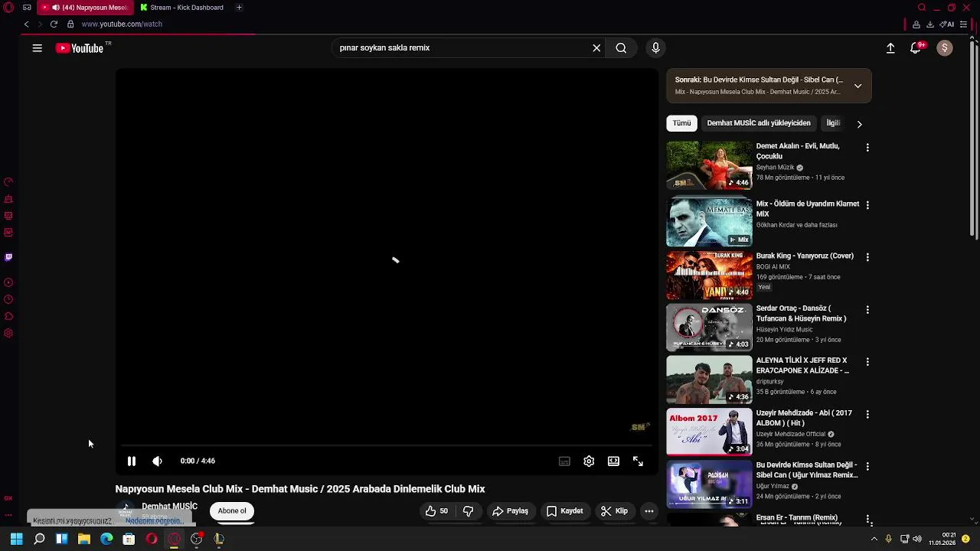
Task: Open File Explorer from taskbar
Action: point(84,539)
